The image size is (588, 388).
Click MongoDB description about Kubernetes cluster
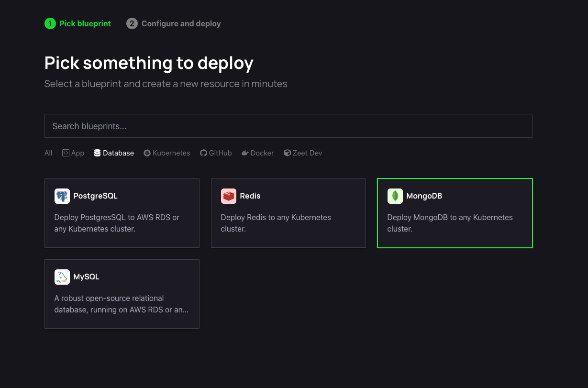pos(450,223)
